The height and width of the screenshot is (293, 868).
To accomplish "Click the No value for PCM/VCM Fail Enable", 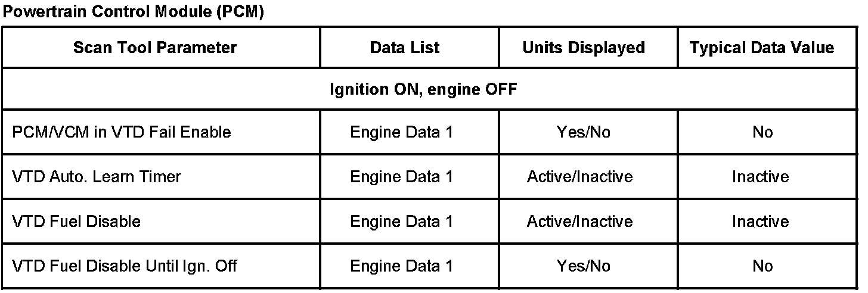I will [x=762, y=132].
